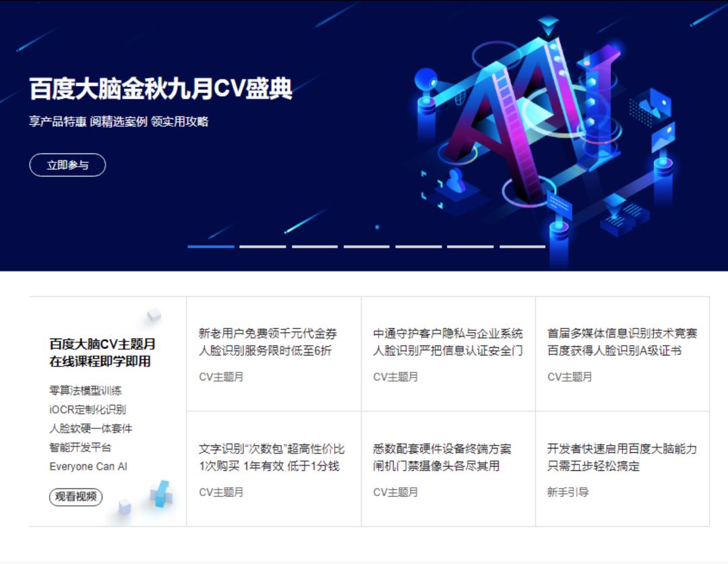Click the 智能开发平台 link
This screenshot has height=564, width=728.
point(80,447)
